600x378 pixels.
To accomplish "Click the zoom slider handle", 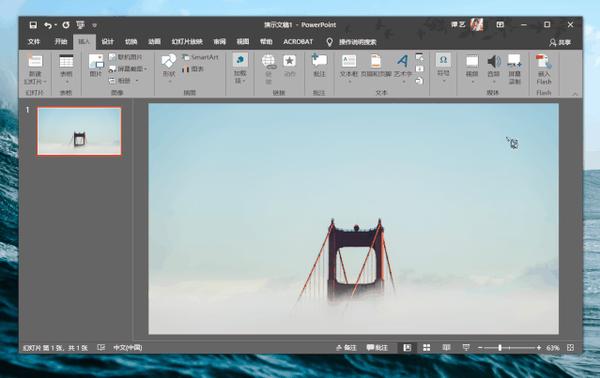I will [x=500, y=348].
